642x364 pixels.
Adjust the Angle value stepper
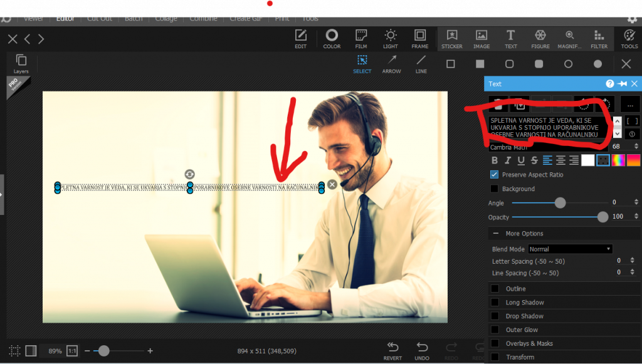point(636,202)
